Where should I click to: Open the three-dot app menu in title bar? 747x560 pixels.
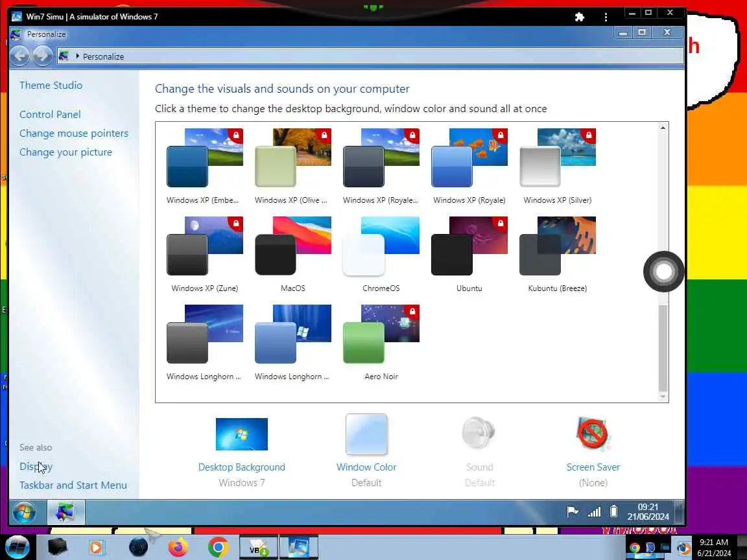(606, 17)
